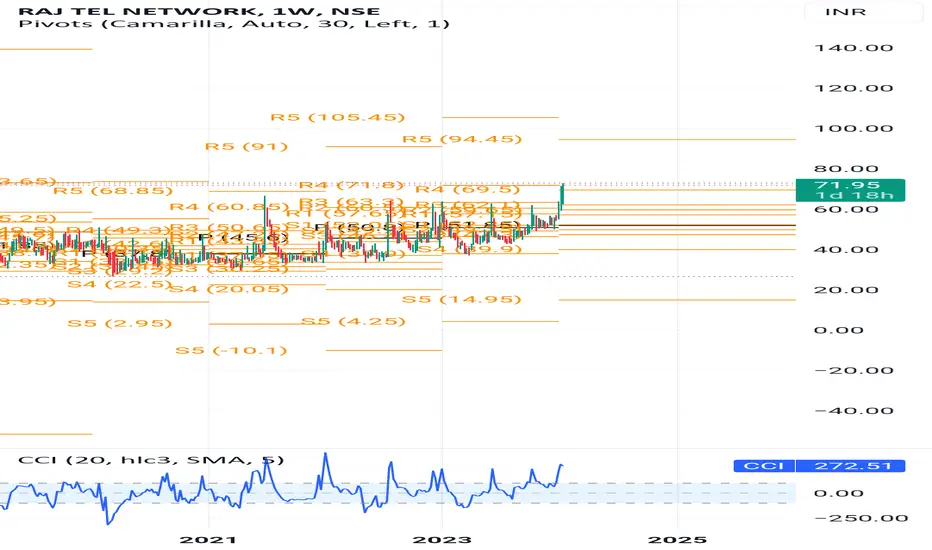The image size is (932, 550).
Task: Click the CCI pane 0.00 axis label
Action: click(x=839, y=494)
